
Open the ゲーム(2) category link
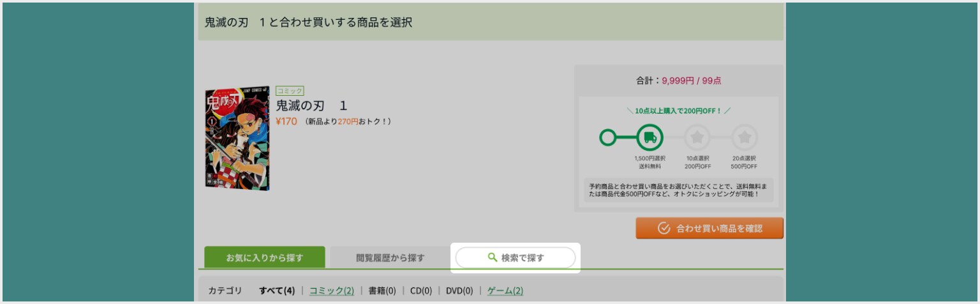point(505,291)
